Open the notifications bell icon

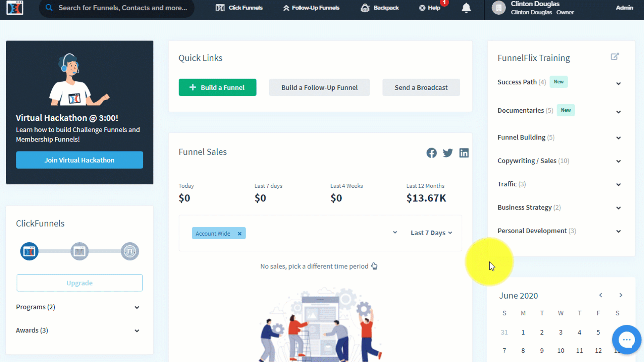(x=466, y=8)
